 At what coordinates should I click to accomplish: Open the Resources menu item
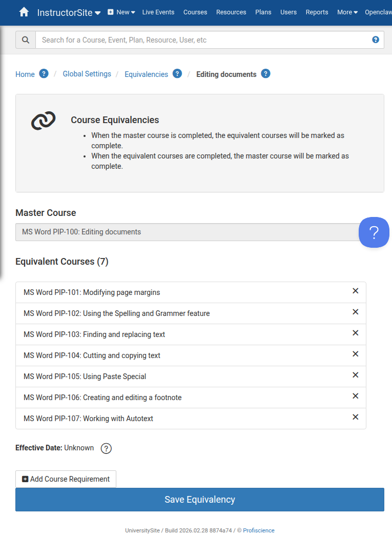(231, 12)
